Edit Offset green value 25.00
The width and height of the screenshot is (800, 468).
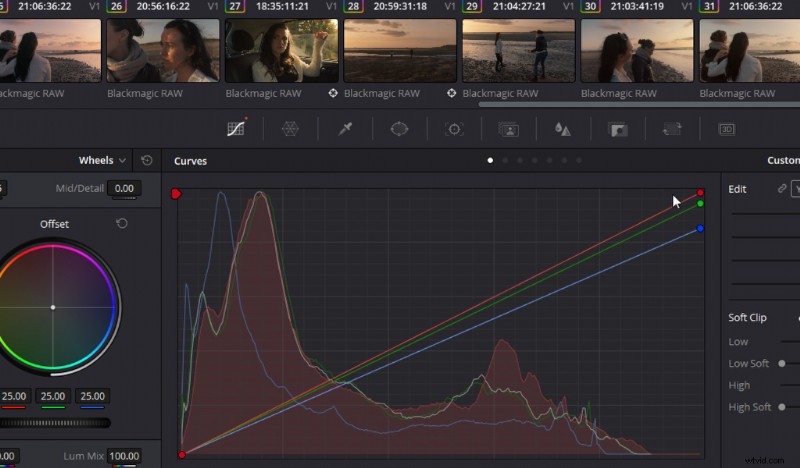click(x=53, y=396)
